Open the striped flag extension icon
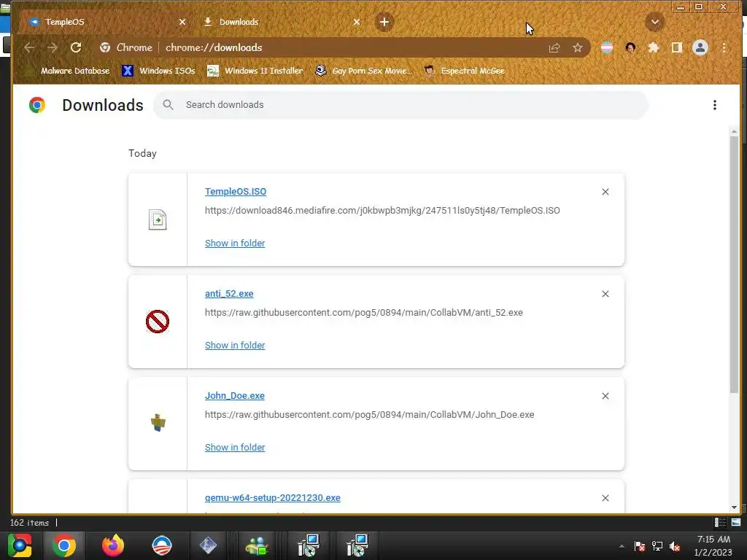Viewport: 747px width, 560px height. (x=607, y=47)
